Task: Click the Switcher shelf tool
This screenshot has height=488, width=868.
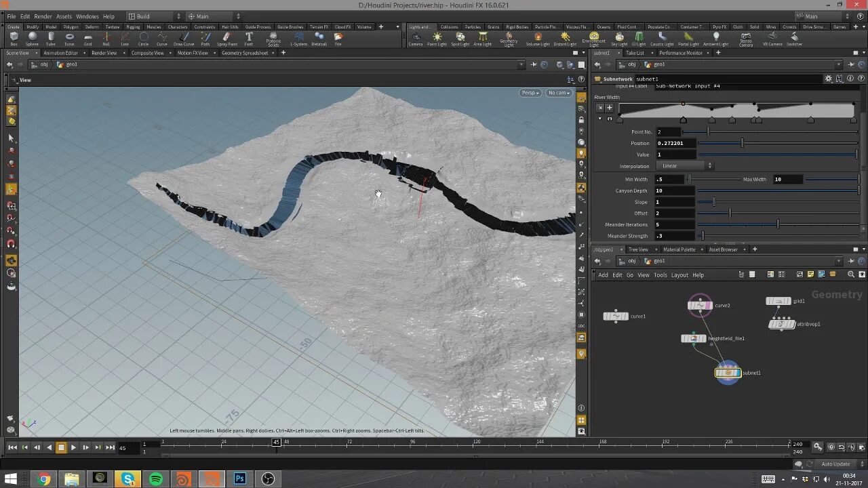Action: [x=794, y=39]
